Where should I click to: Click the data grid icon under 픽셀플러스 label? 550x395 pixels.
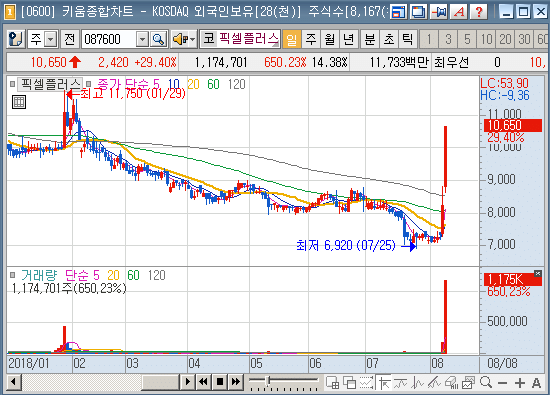(x=19, y=102)
